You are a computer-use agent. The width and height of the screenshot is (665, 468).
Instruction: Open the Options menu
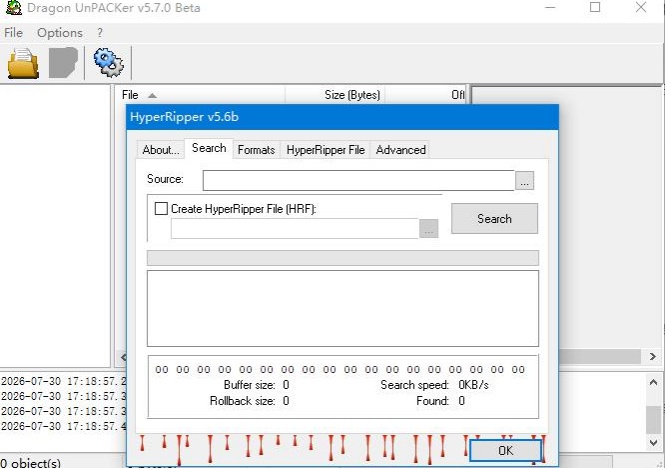[60, 33]
